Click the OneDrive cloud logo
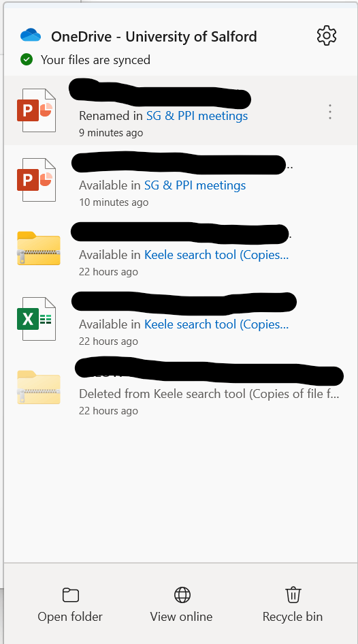Screen dimensions: 358x644 point(31,35)
